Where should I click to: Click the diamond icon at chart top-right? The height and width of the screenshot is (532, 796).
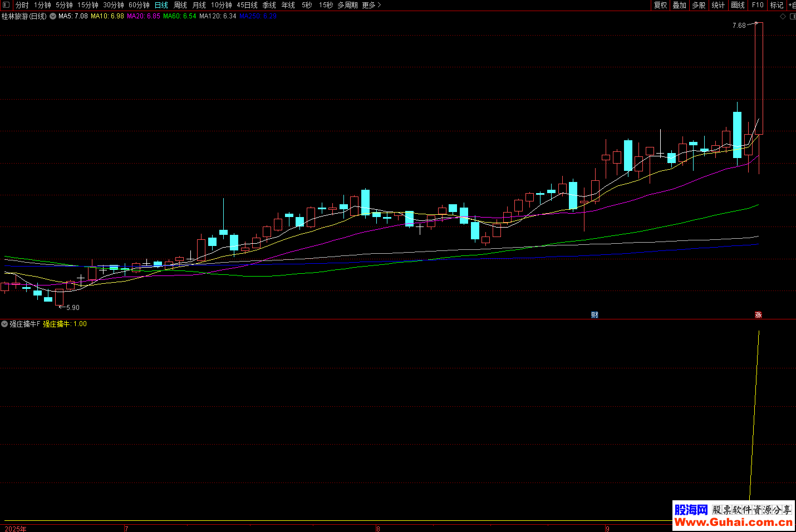(783, 16)
